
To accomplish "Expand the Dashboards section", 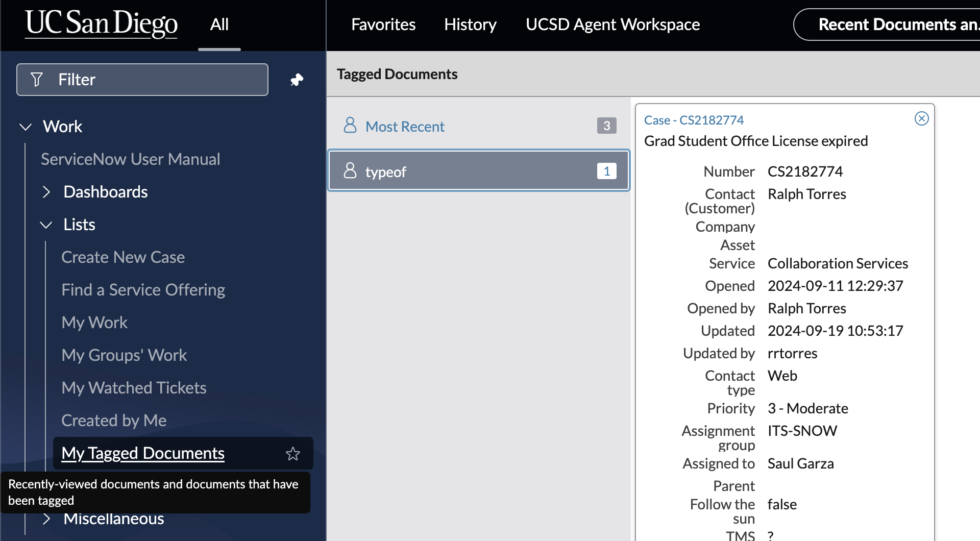I will 46,192.
